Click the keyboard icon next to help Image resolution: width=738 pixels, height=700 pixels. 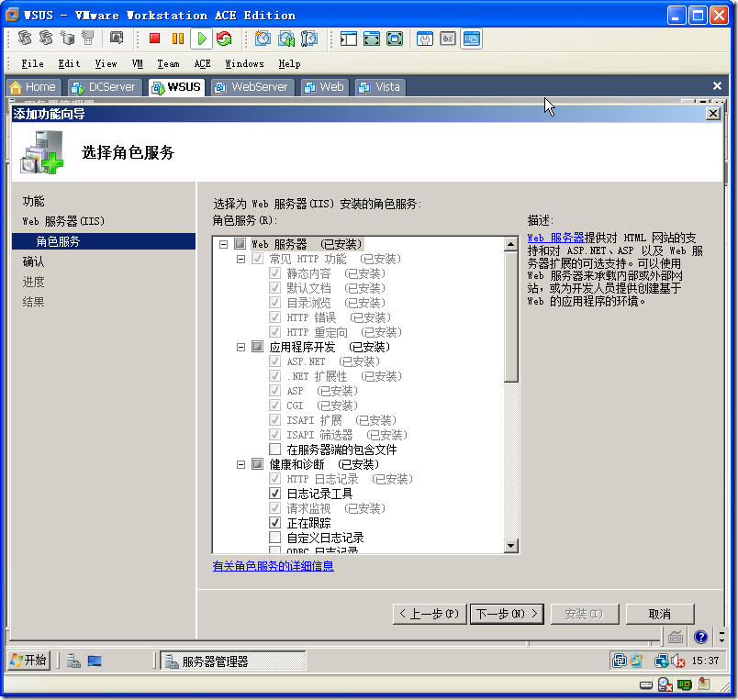click(676, 637)
